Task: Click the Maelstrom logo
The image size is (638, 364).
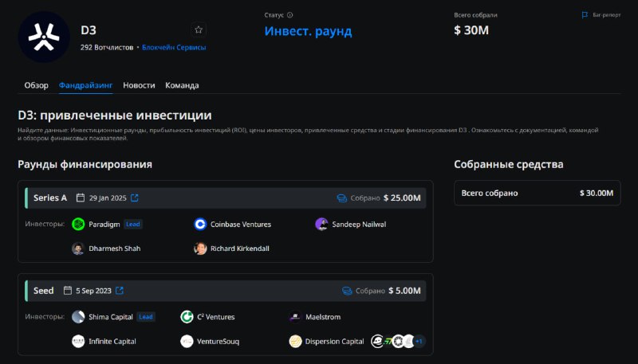Action: (295, 317)
